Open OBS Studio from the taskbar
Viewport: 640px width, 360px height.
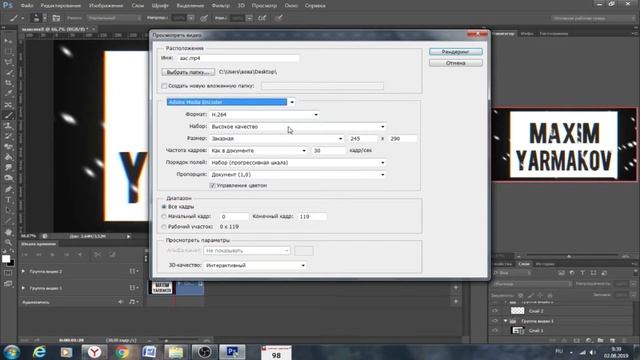[204, 352]
